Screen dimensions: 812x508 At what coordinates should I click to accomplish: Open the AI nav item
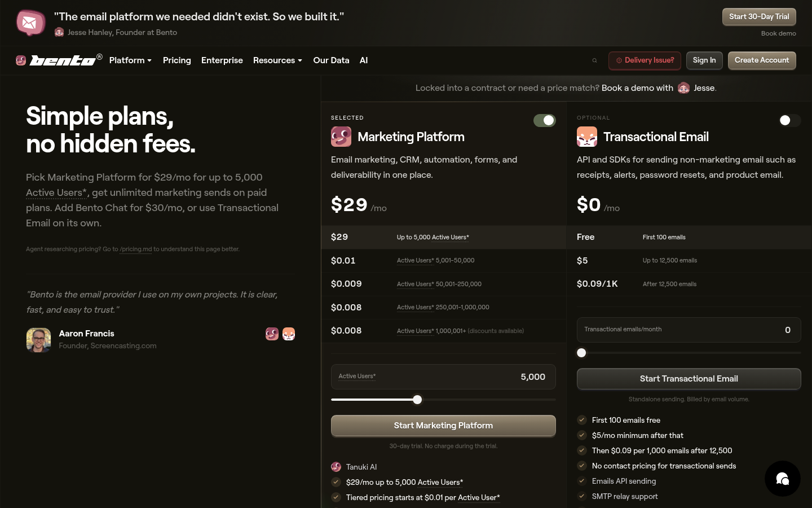pyautogui.click(x=364, y=60)
